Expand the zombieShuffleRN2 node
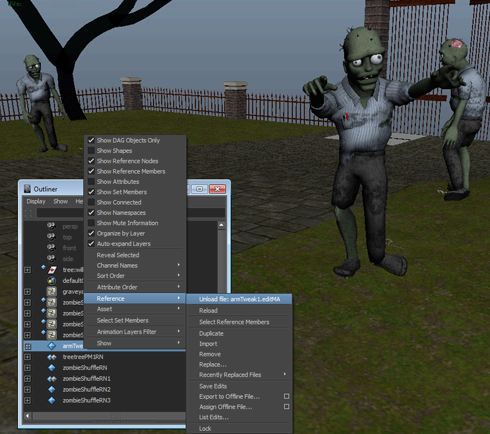 [x=28, y=390]
